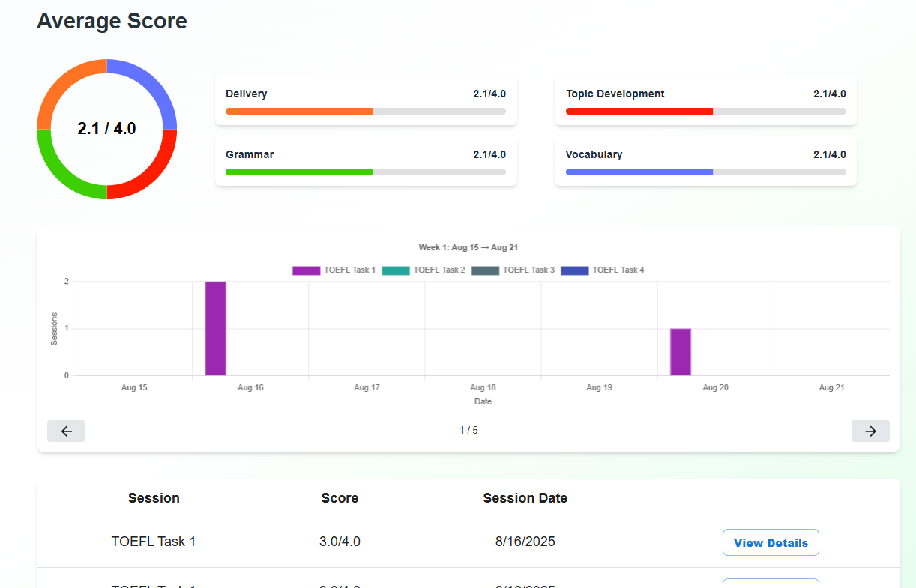This screenshot has width=916, height=588.
Task: Toggle TOEFL Task 2 legend item
Action: (x=424, y=270)
